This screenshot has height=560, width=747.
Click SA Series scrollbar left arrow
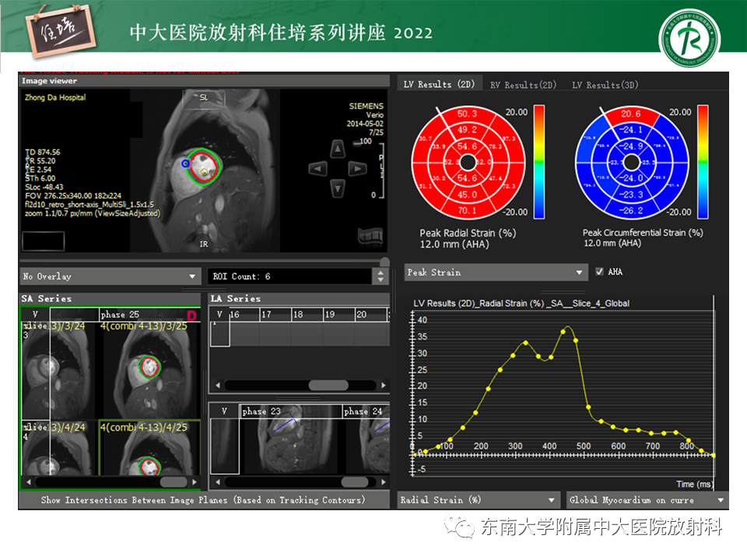point(29,482)
